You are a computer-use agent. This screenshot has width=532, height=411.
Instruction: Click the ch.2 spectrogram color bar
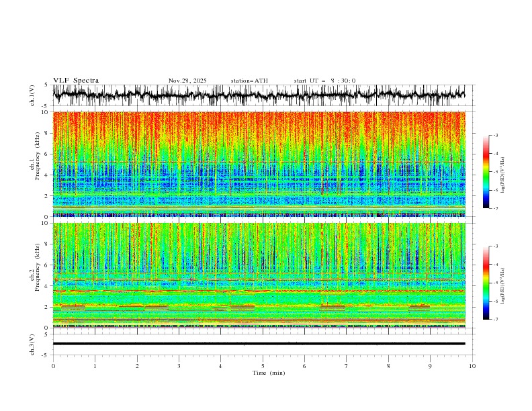click(486, 283)
